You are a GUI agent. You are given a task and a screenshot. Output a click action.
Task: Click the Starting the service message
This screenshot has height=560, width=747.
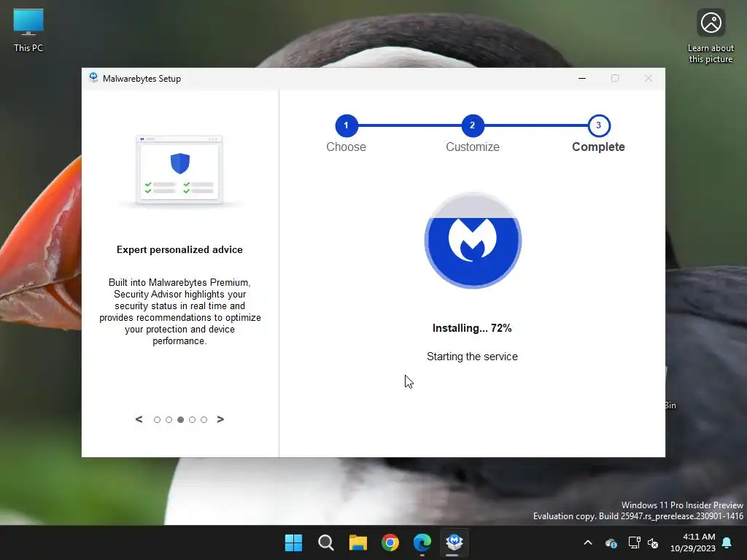[472, 357]
